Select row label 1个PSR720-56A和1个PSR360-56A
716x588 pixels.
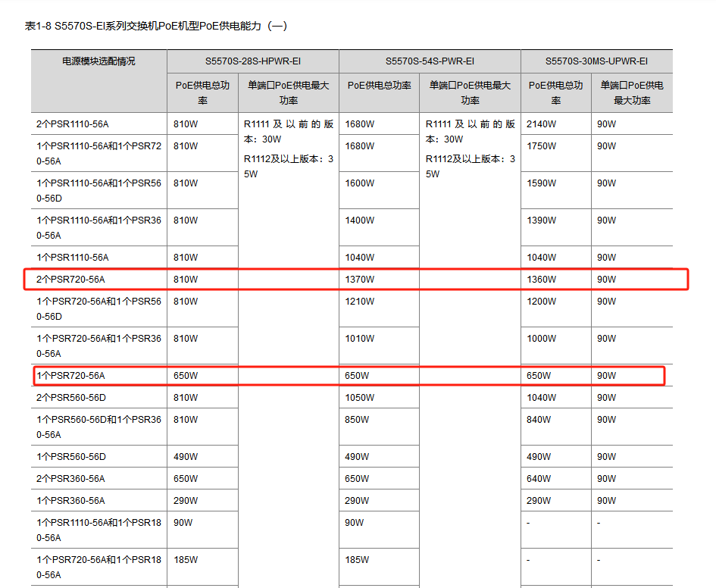(99, 346)
